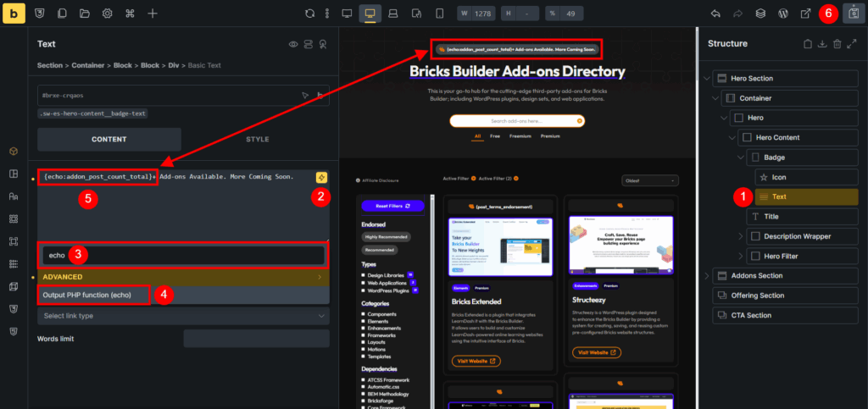Collapse the Hero Section tree node

[706, 79]
